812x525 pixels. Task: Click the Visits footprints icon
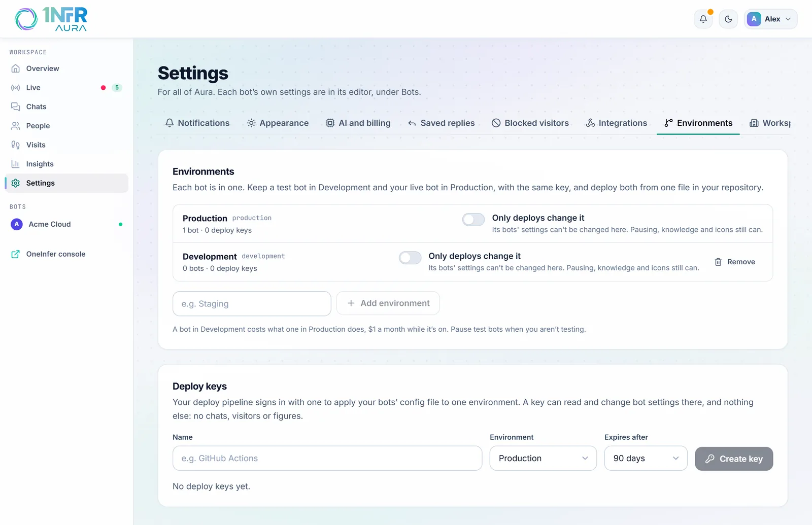click(x=16, y=145)
